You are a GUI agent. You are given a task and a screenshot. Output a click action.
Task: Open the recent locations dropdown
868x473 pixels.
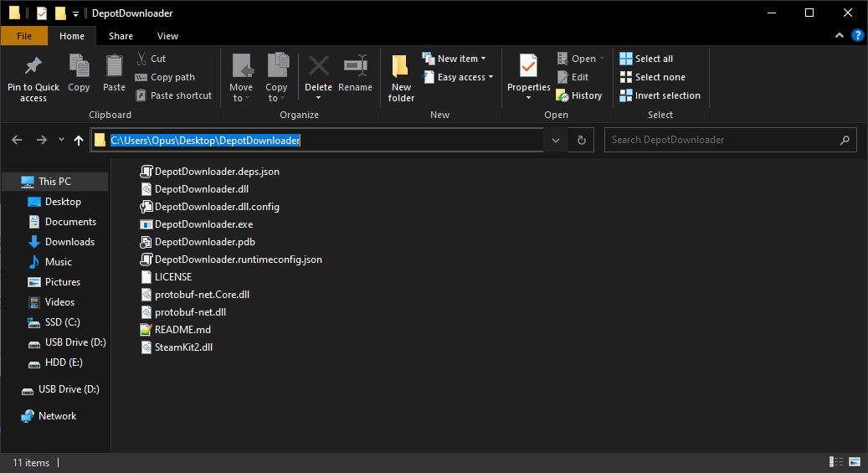click(x=61, y=140)
